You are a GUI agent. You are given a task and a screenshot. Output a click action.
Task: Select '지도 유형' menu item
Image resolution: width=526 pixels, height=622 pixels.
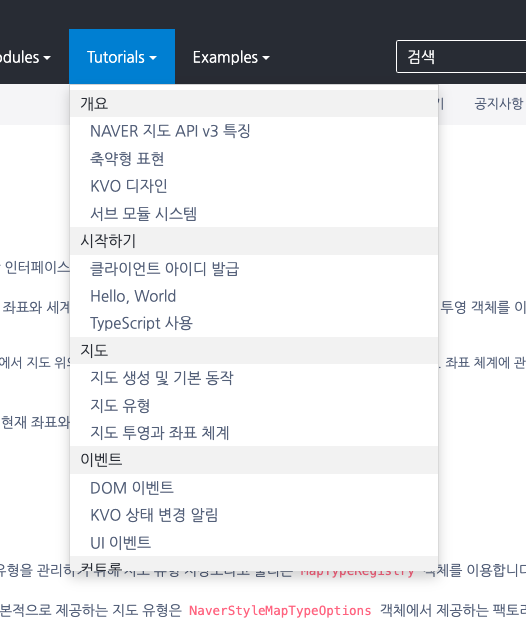(254, 405)
